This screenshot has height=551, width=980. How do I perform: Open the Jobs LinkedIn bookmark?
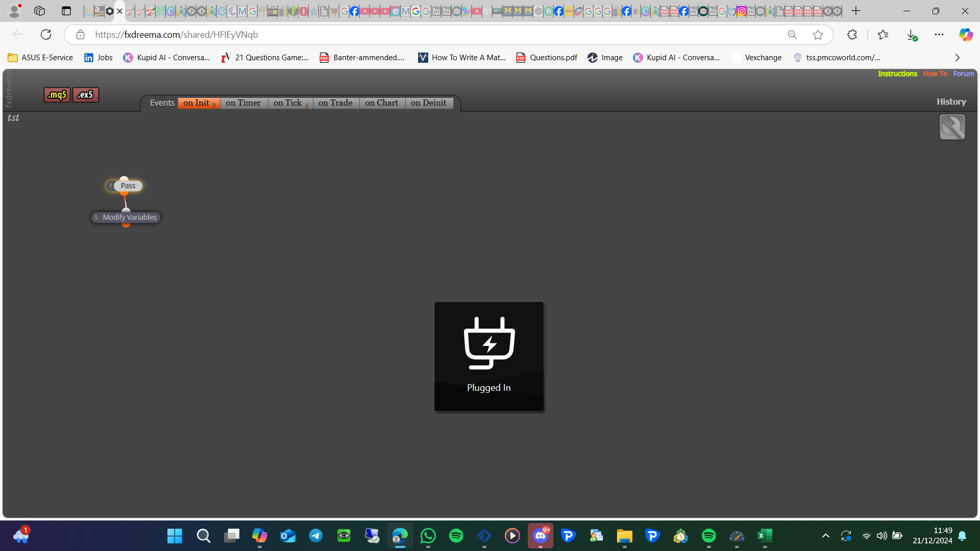[99, 58]
